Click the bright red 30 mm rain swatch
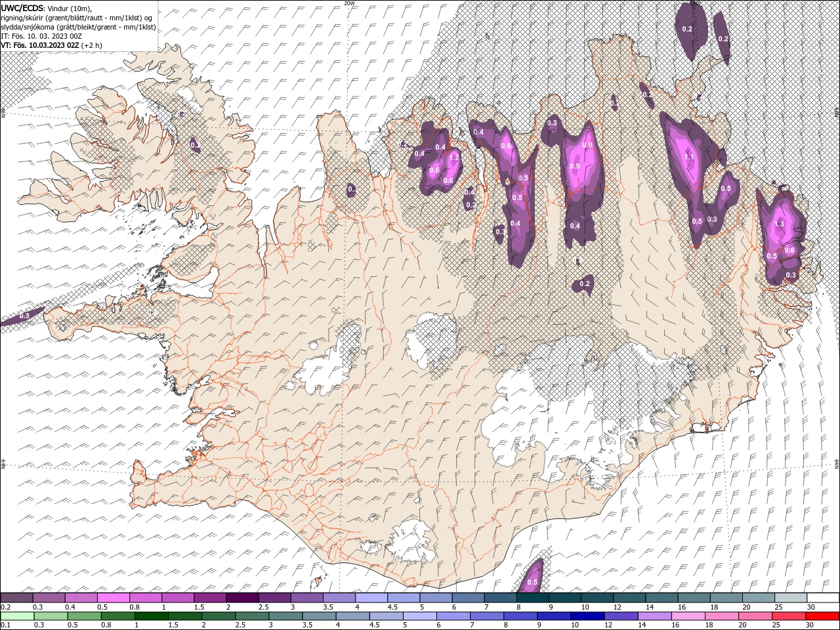The height and width of the screenshot is (630, 840). pyautogui.click(x=822, y=616)
